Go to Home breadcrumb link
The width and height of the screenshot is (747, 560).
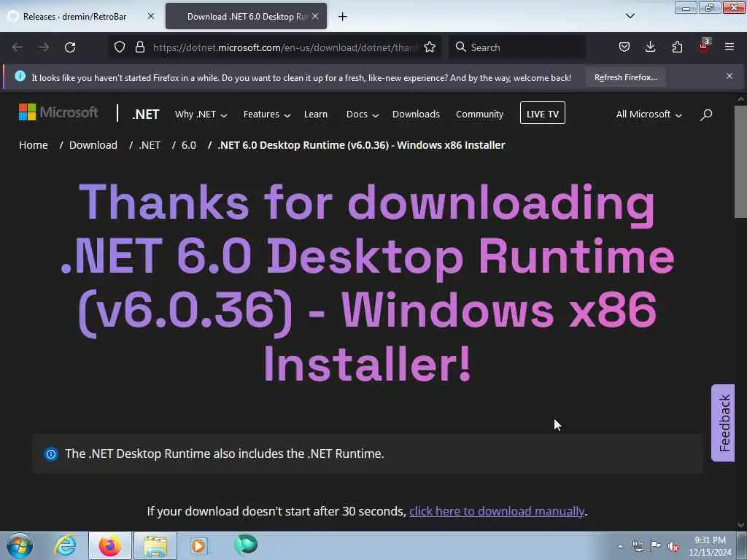[34, 145]
